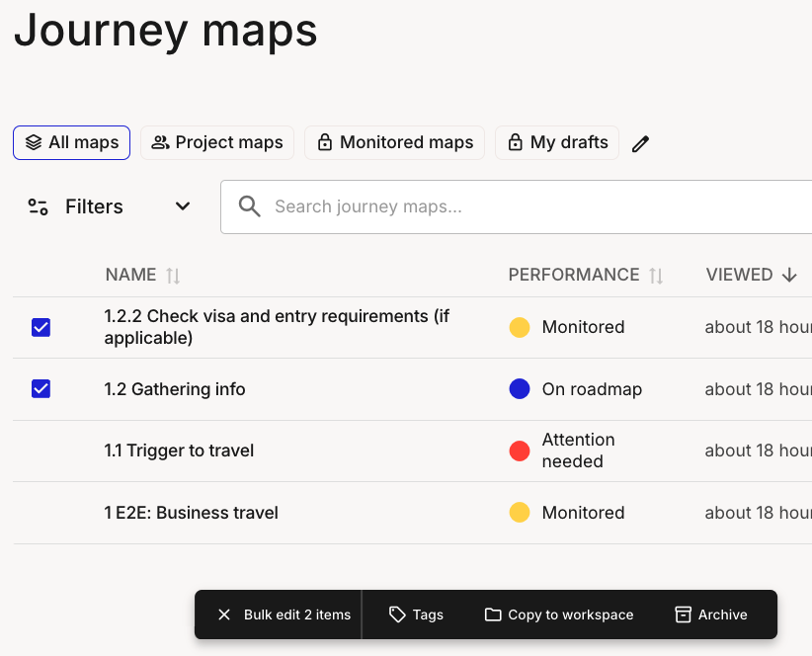
Task: Sort by Performance column arrows icon
Action: coord(656,276)
